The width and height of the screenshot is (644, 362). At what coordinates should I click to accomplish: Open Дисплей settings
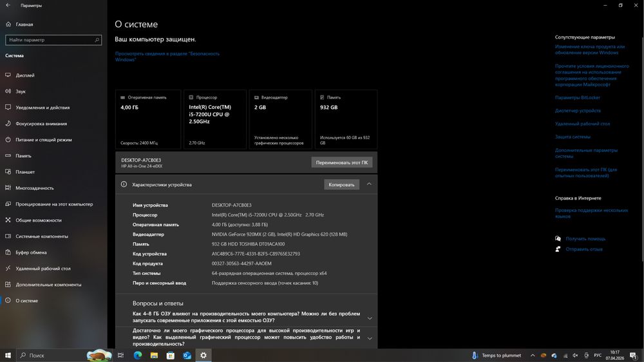click(25, 75)
